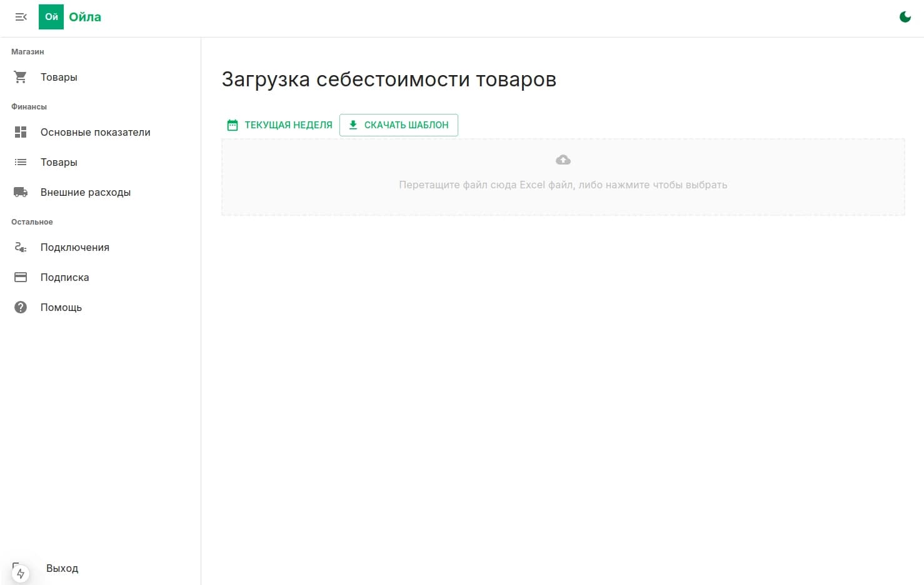Collapse the sidebar using the top-left icon
Image resolution: width=924 pixels, height=585 pixels.
click(21, 17)
